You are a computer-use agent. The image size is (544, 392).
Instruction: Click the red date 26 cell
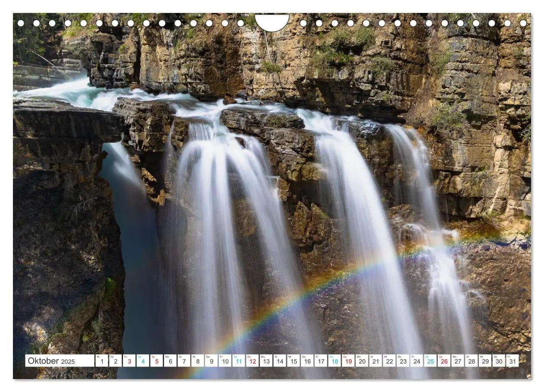[444, 361]
